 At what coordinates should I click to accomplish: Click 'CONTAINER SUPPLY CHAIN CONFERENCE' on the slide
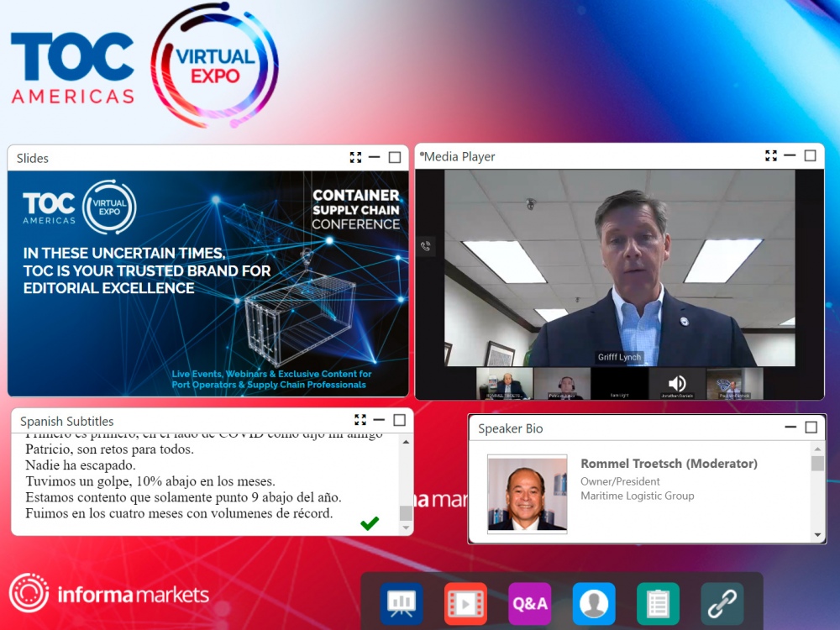point(356,209)
